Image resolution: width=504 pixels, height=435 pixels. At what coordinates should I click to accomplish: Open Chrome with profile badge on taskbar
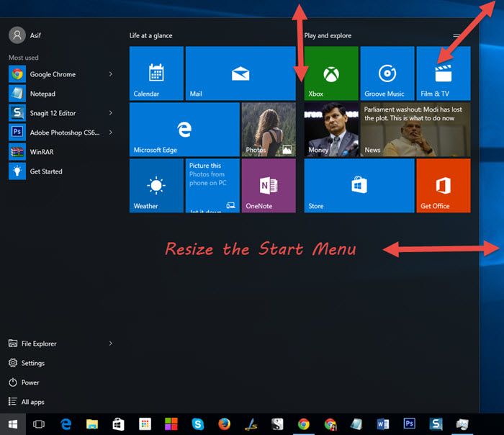(x=330, y=424)
